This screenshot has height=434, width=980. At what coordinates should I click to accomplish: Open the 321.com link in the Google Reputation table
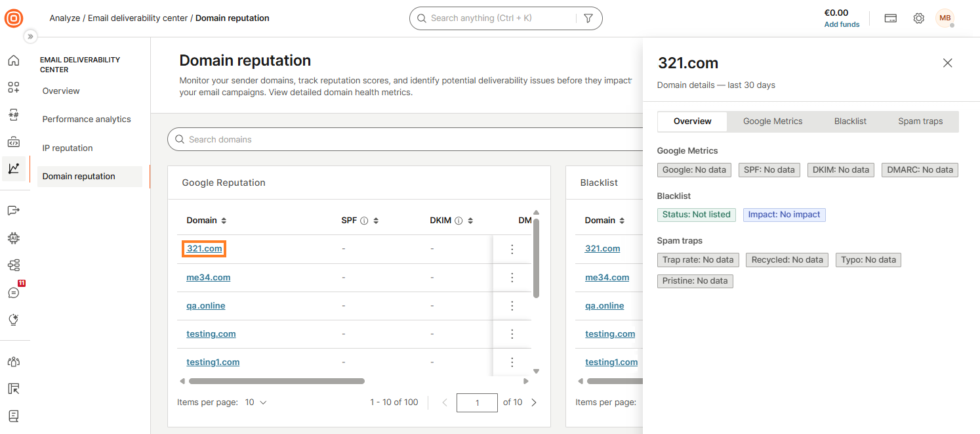[x=205, y=249]
